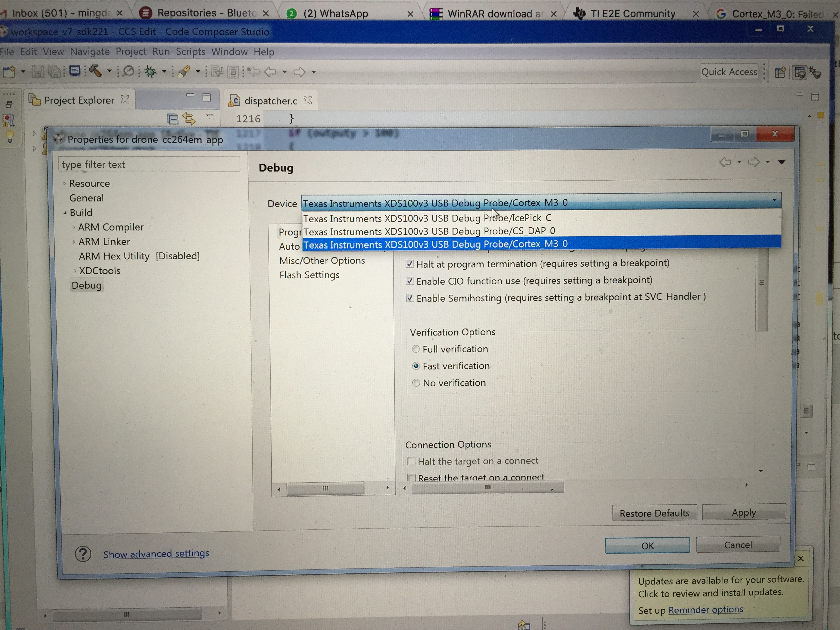Open the Project Explorer View Menu
This screenshot has height=630, width=840.
point(210,116)
